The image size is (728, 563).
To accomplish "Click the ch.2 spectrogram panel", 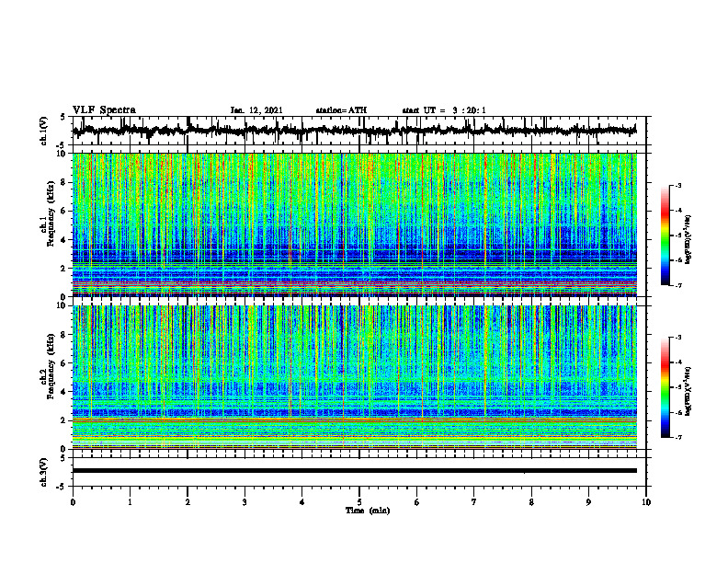I will (x=354, y=377).
